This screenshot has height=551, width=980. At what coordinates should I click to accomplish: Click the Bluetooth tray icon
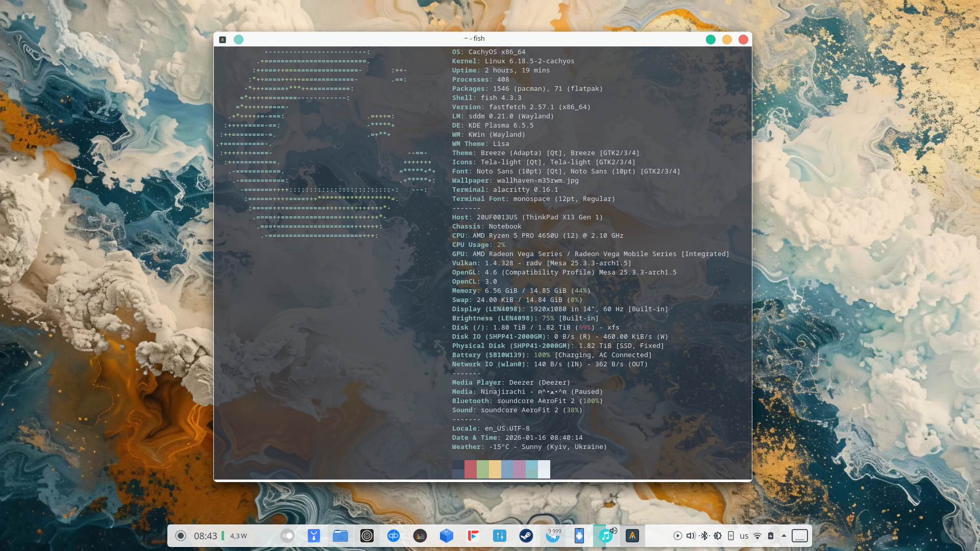[x=704, y=536]
